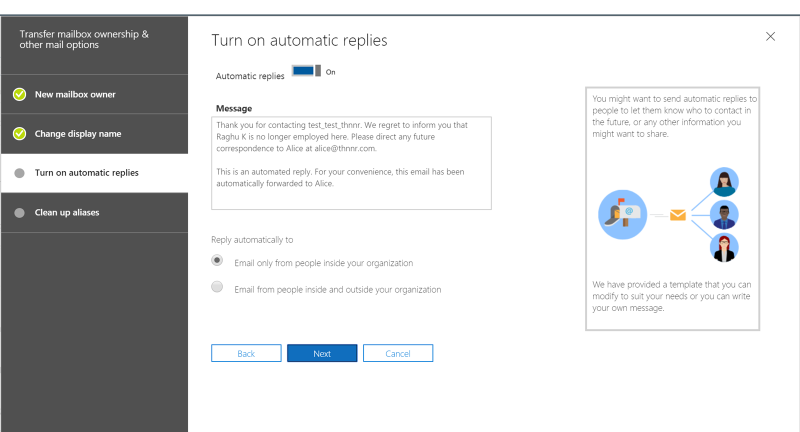Screen dimensions: 800x432
Task: Click gray dot beside Turn on automatic replies
Action: click(19, 173)
